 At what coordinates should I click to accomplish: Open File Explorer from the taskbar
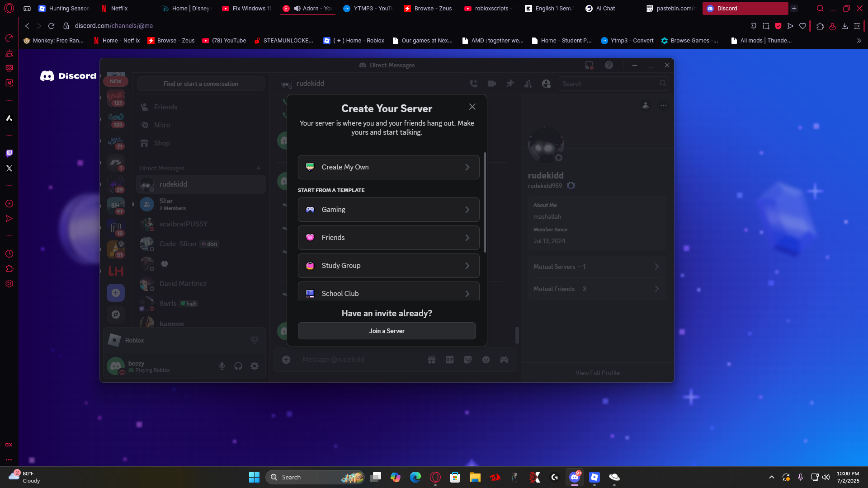475,477
